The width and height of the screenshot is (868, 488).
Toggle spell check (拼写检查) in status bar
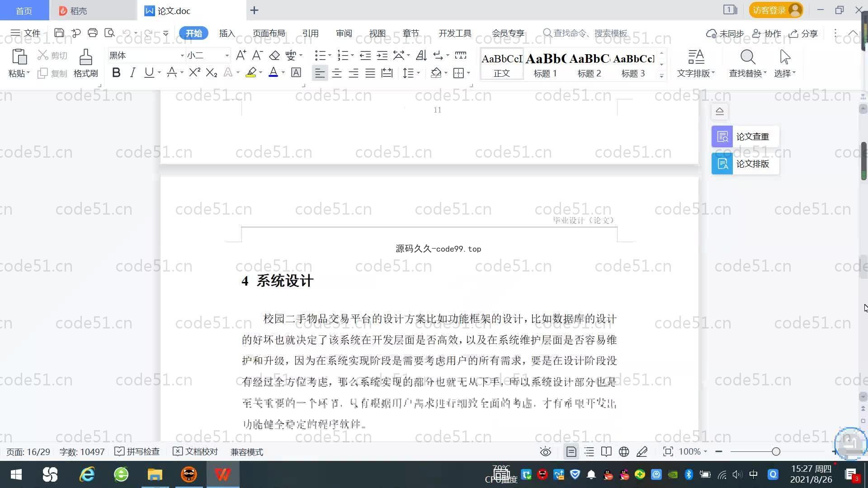point(137,452)
